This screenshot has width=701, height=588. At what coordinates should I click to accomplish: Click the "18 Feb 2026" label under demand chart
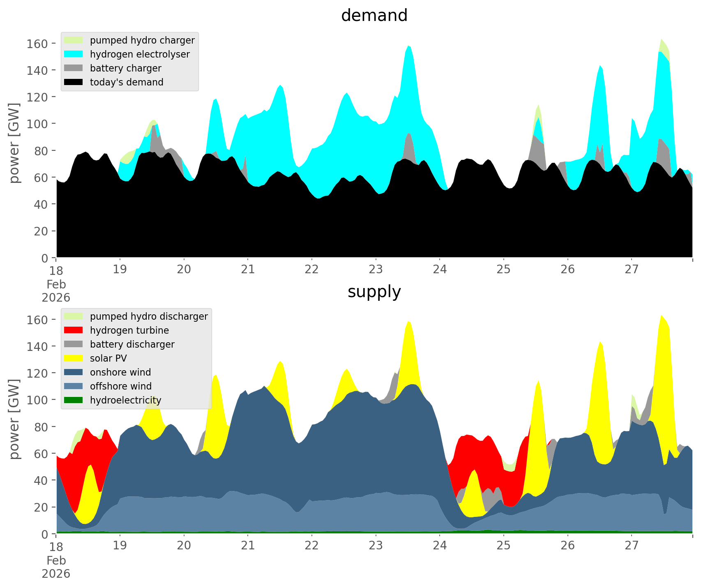point(56,284)
